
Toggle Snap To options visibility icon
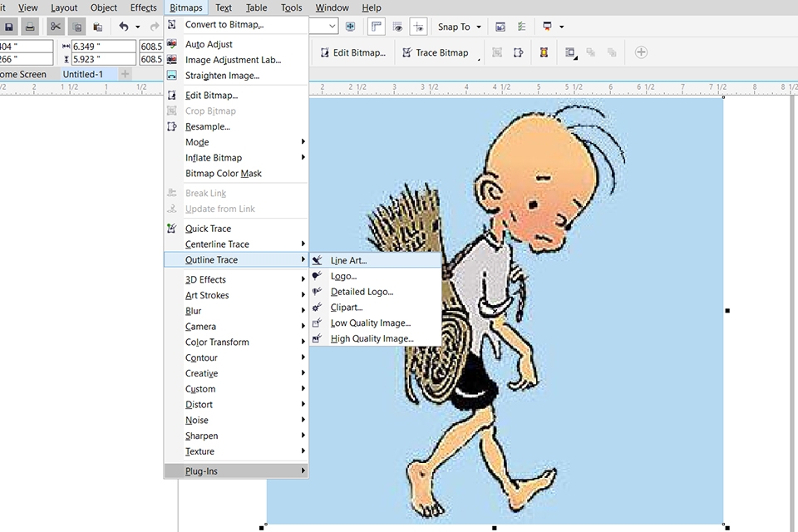point(399,27)
